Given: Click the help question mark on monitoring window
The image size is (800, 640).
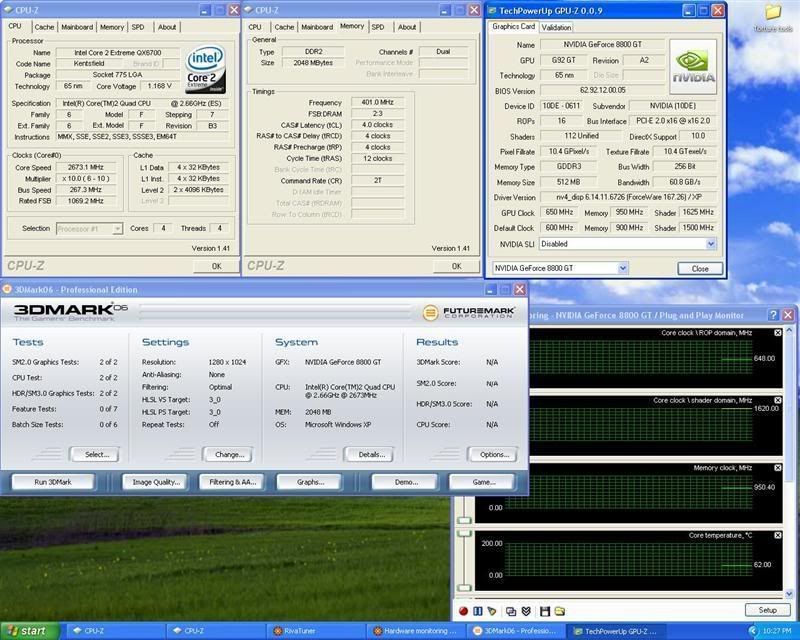Looking at the screenshot, I should (x=772, y=315).
